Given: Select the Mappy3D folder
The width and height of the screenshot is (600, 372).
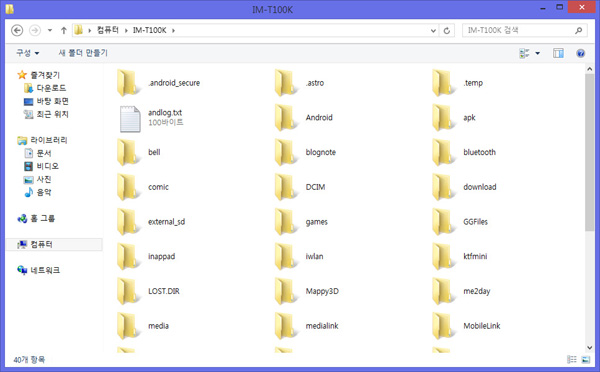Looking at the screenshot, I should tap(307, 291).
